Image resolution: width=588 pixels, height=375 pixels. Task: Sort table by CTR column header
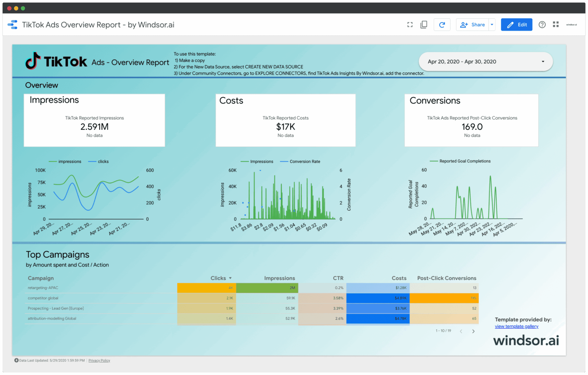pyautogui.click(x=338, y=278)
